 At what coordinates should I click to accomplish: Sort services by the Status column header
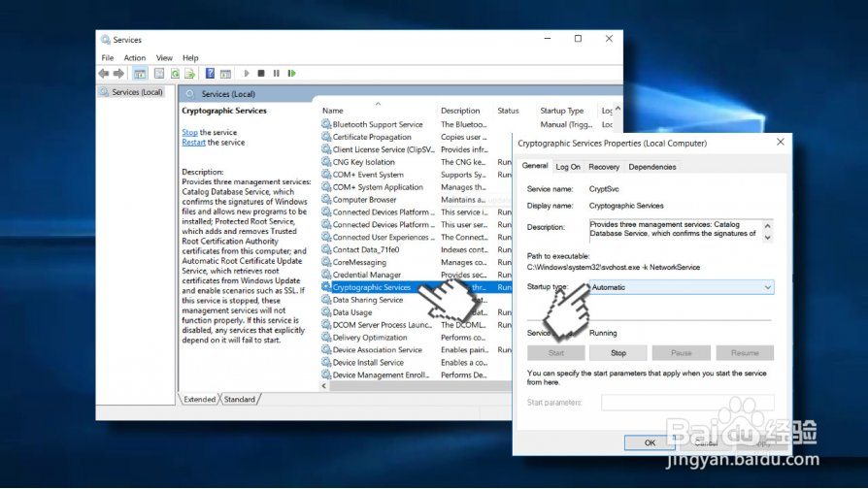pyautogui.click(x=515, y=111)
